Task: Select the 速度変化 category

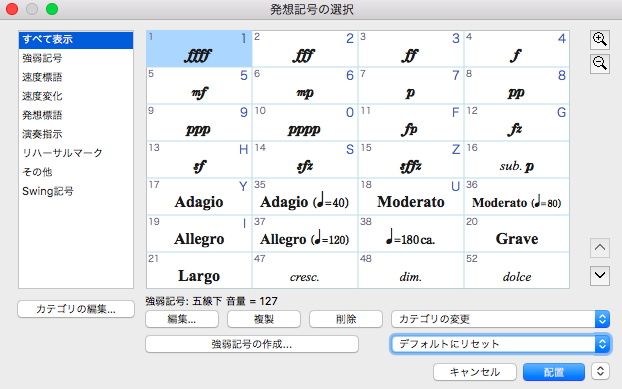Action: coord(76,96)
